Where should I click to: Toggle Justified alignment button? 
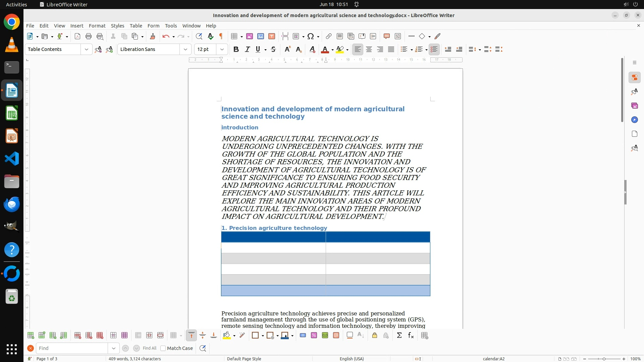tap(391, 49)
